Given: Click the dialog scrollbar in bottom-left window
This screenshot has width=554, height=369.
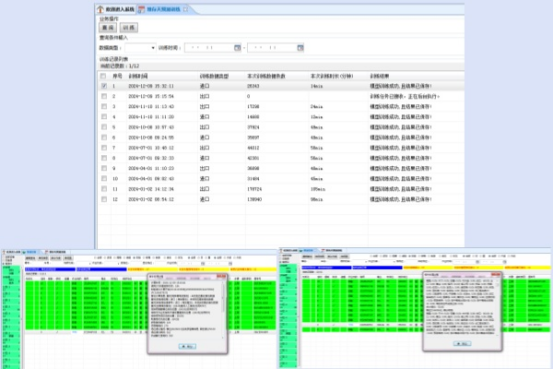Looking at the screenshot, I should point(223,309).
